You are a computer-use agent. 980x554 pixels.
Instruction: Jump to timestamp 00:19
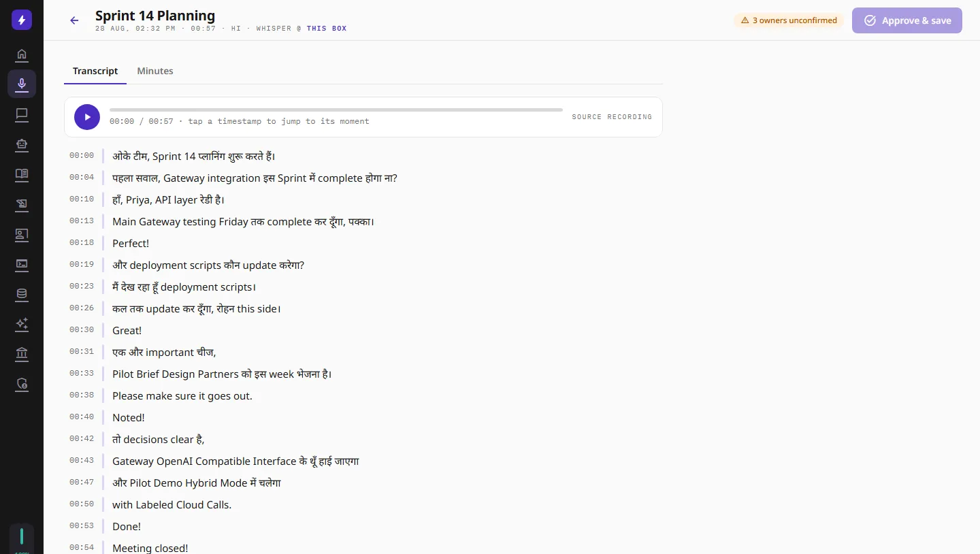pos(82,265)
